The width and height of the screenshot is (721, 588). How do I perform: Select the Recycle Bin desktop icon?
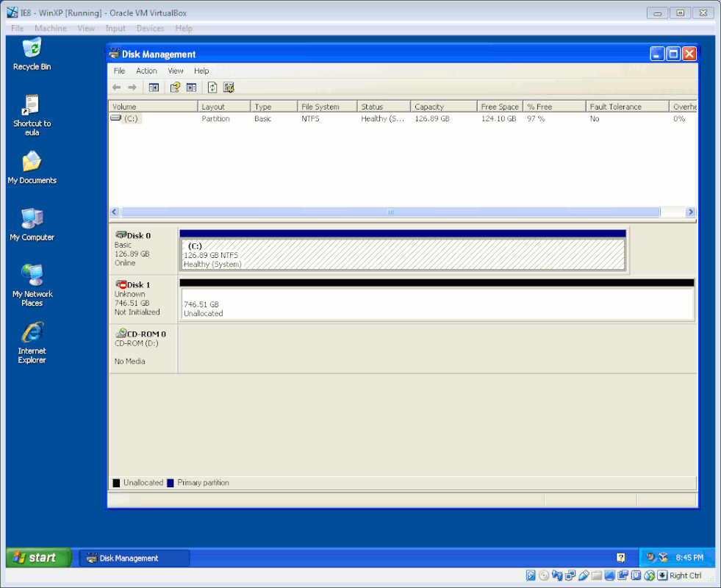point(32,48)
